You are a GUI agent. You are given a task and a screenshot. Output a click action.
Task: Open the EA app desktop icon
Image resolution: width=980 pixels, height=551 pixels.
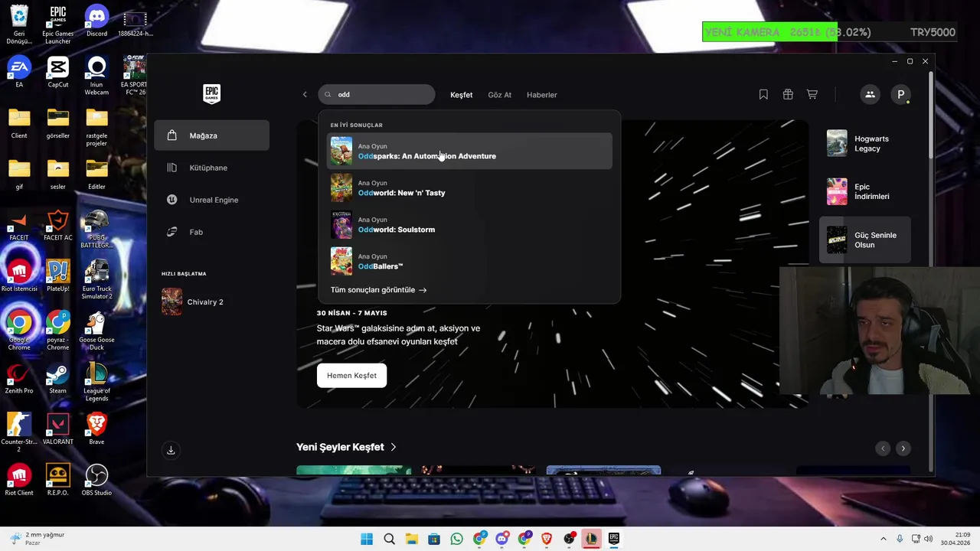pyautogui.click(x=19, y=72)
